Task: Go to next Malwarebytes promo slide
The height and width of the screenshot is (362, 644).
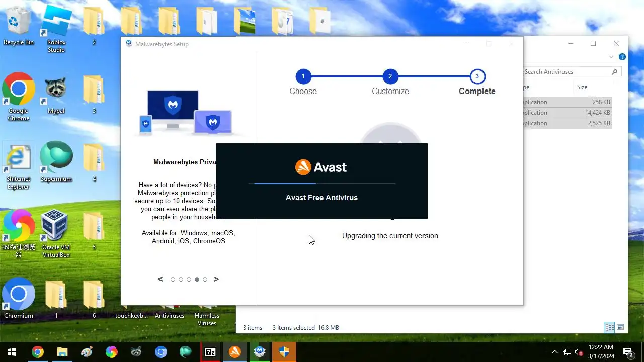Action: tap(216, 279)
